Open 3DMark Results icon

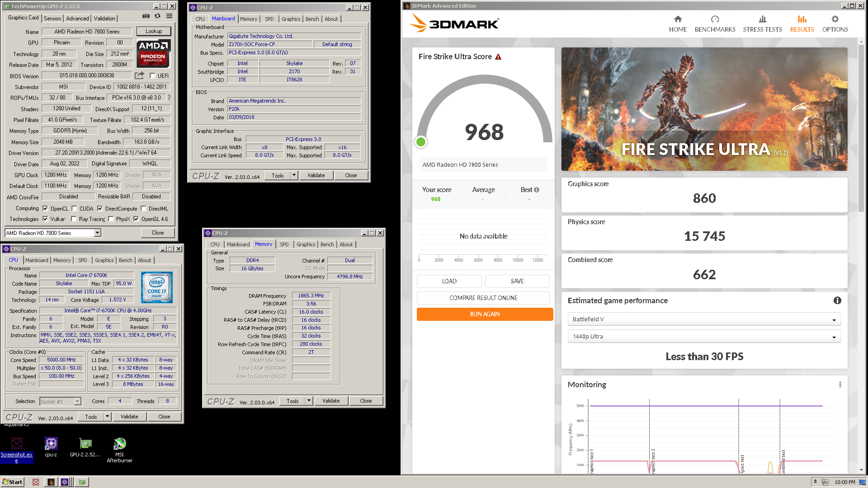point(802,19)
